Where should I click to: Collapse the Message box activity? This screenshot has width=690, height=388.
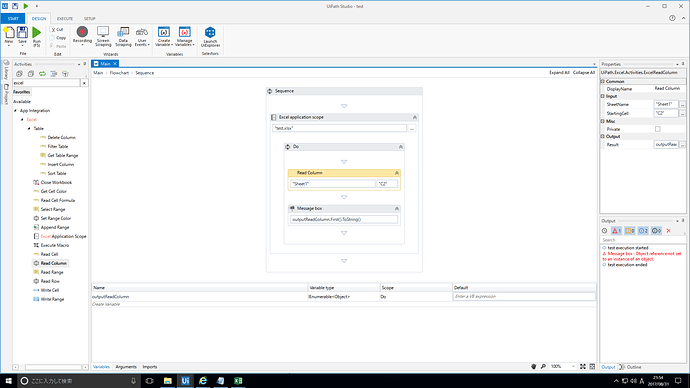pos(396,209)
